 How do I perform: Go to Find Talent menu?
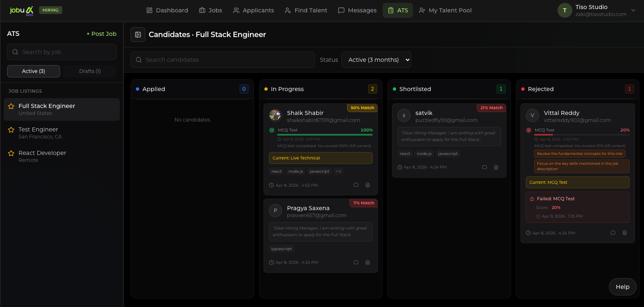(x=306, y=10)
